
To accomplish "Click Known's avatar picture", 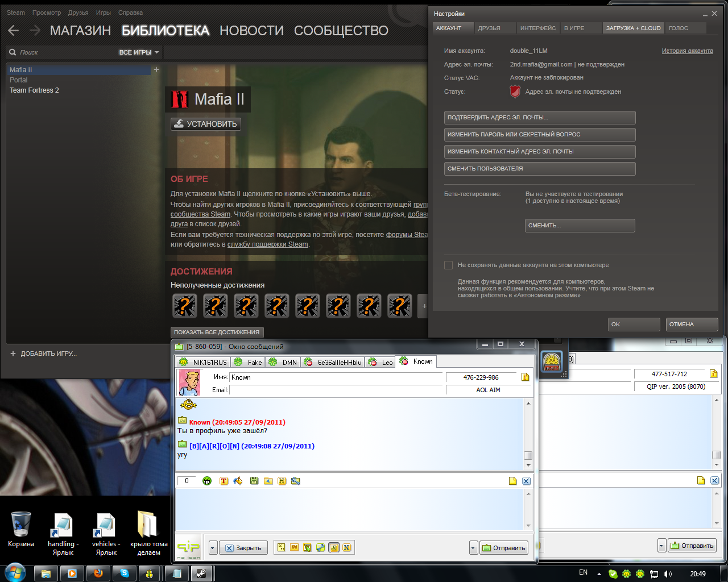I will [189, 383].
